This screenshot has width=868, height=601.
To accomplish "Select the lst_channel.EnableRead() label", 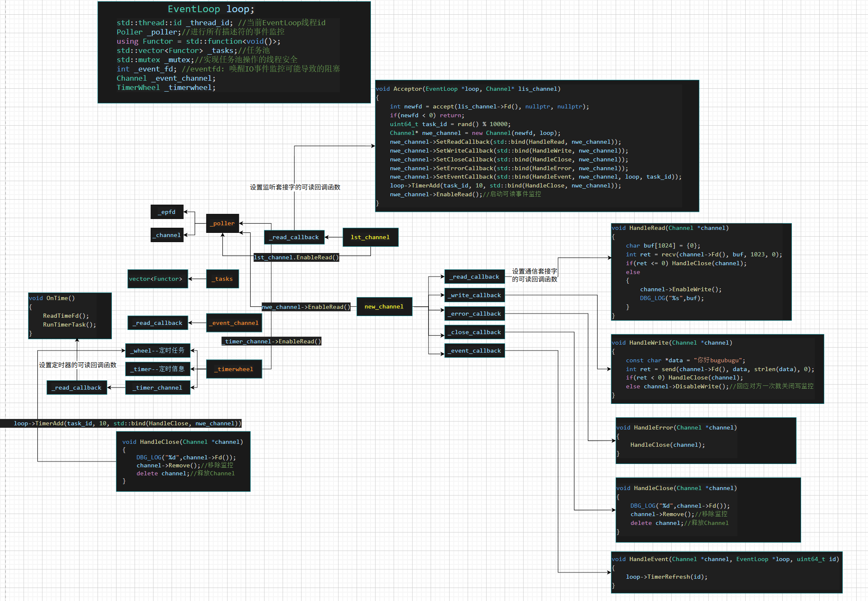I will (x=296, y=258).
